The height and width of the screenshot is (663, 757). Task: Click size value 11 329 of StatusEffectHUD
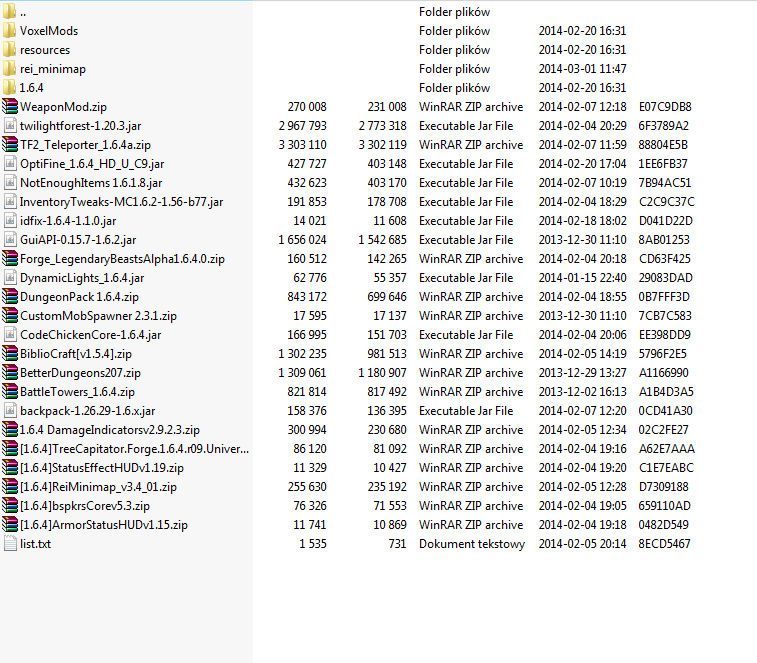click(310, 467)
